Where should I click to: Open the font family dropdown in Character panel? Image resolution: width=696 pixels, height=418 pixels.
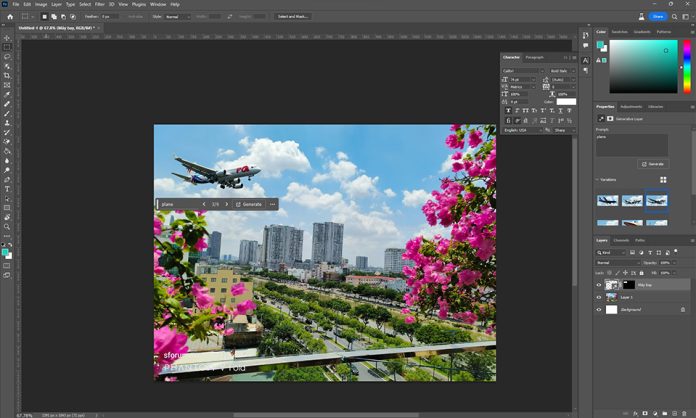click(x=523, y=71)
